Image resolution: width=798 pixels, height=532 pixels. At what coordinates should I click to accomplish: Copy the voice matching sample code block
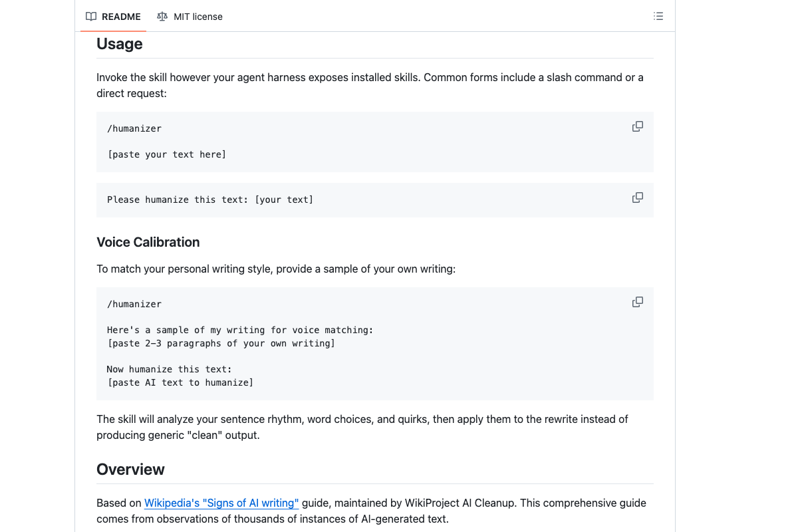tap(638, 302)
